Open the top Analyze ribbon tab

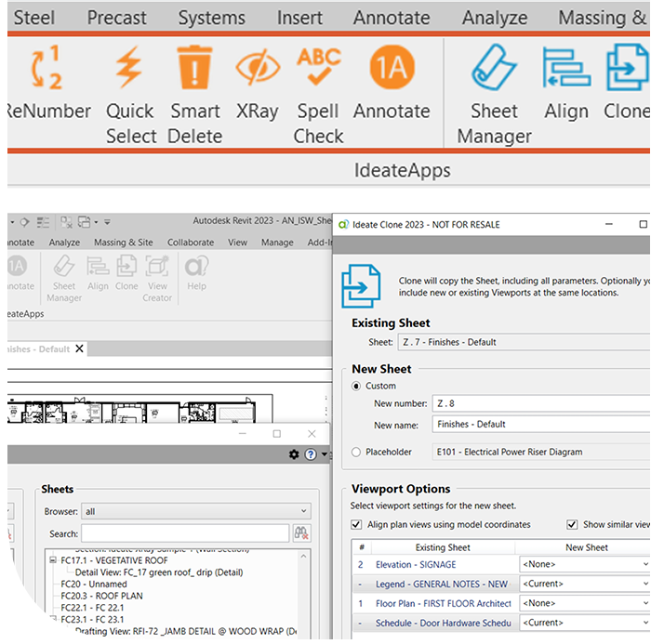495,18
